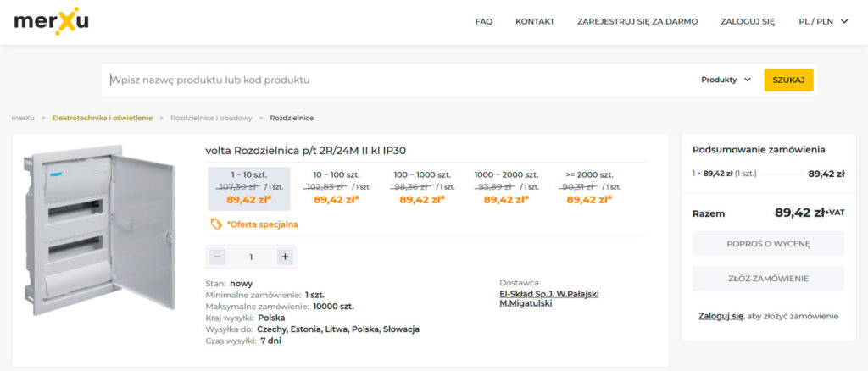Click the quantity value field showing 1
Viewport: 868px width, 371px height.
(251, 257)
